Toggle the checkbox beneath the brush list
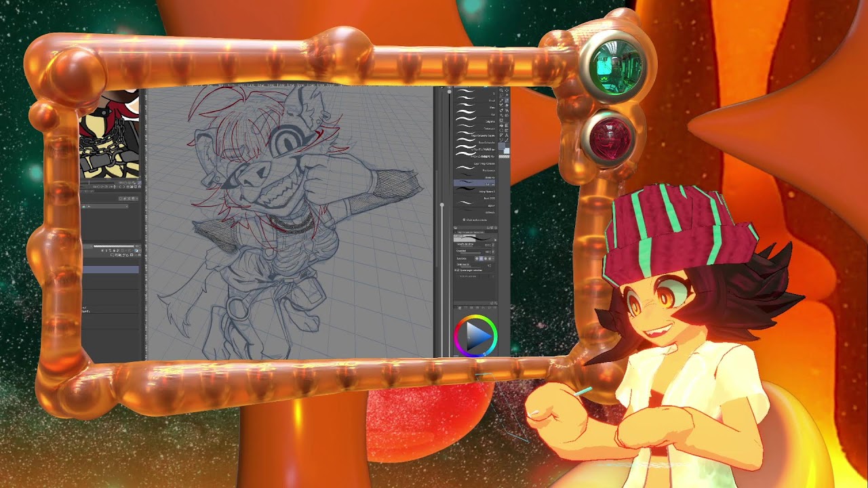This screenshot has height=488, width=868. point(464,220)
